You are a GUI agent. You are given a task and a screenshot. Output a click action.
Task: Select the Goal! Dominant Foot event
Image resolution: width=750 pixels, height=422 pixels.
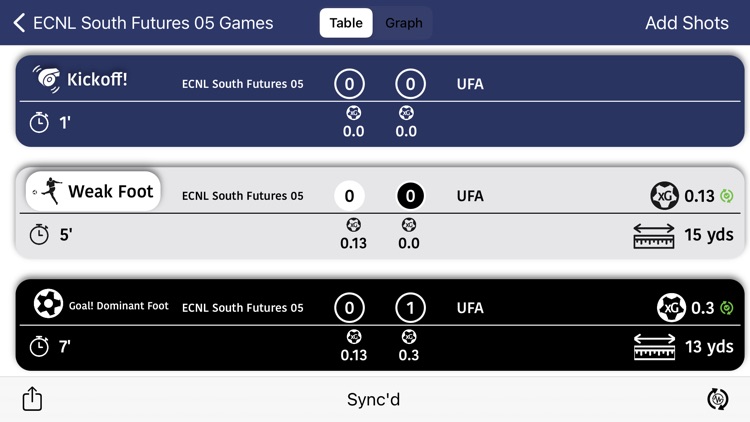(380, 325)
